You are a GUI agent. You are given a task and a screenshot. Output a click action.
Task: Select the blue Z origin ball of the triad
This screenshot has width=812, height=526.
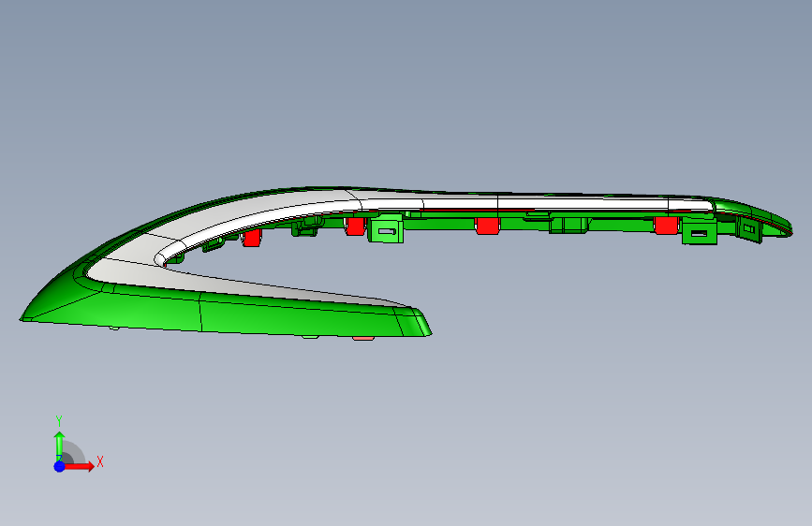point(60,466)
